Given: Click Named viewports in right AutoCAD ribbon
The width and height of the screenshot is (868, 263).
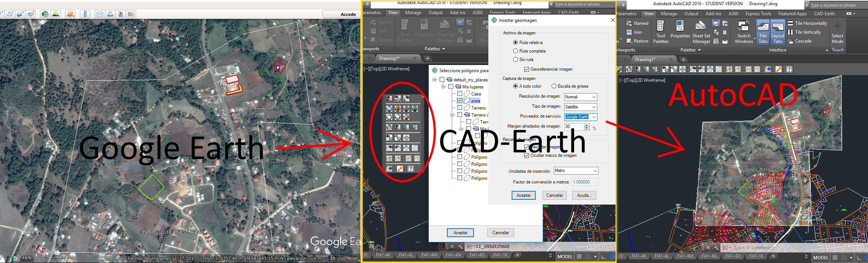Looking at the screenshot, I should click(x=637, y=23).
